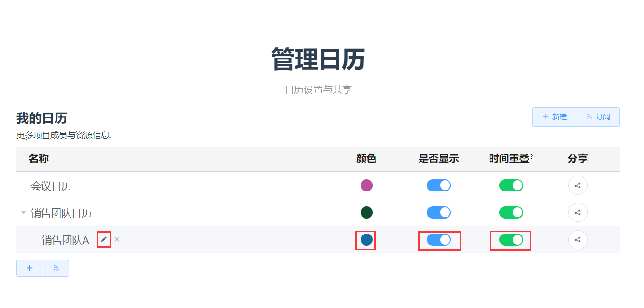Delete 销售团队A using the × icon

click(x=117, y=239)
